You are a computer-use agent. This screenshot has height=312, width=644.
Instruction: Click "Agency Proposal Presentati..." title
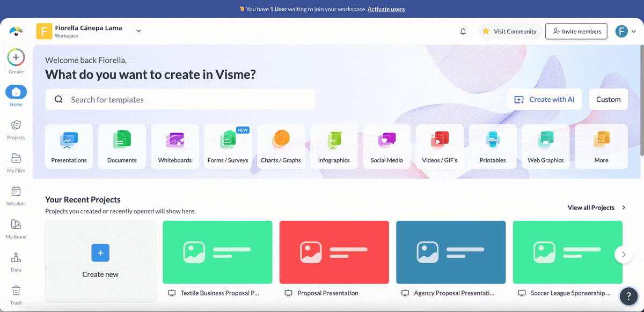455,293
